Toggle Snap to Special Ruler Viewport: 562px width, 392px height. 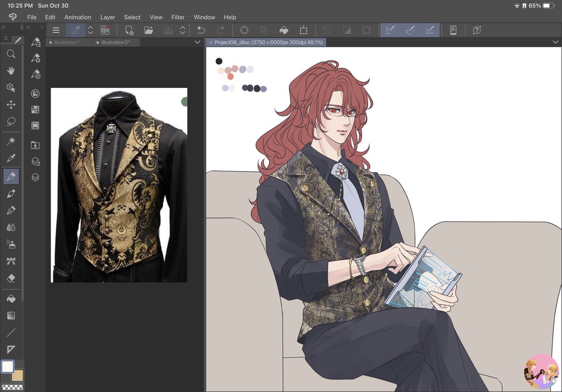pos(410,30)
